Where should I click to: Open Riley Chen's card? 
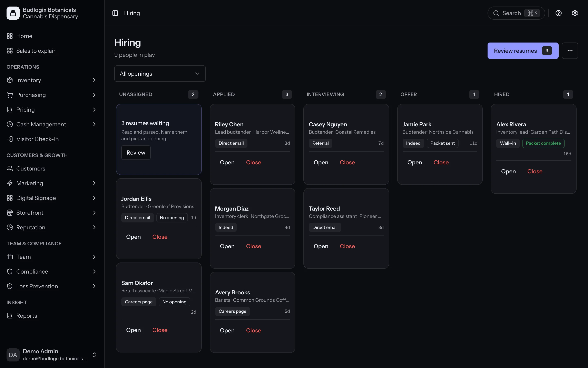pyautogui.click(x=227, y=162)
